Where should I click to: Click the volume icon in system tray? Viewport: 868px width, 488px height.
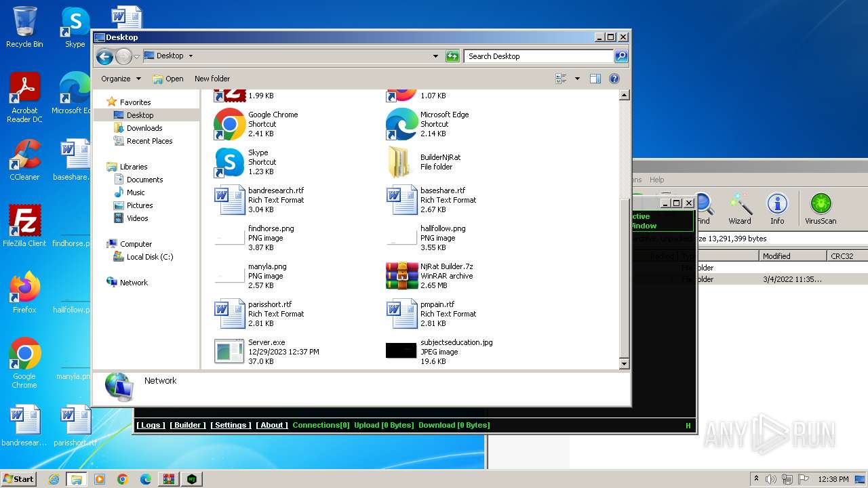pyautogui.click(x=771, y=479)
